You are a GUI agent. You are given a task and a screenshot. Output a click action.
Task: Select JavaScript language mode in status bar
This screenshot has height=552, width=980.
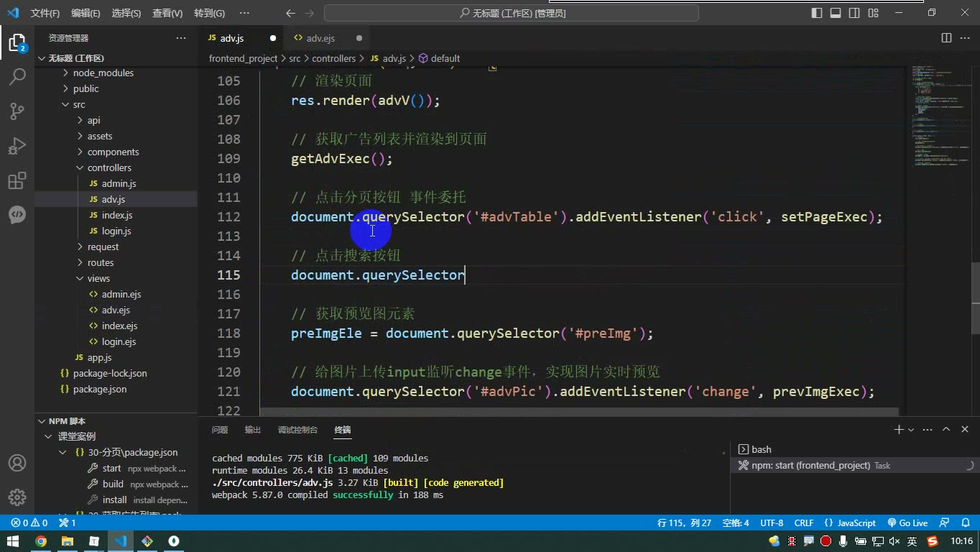point(857,523)
